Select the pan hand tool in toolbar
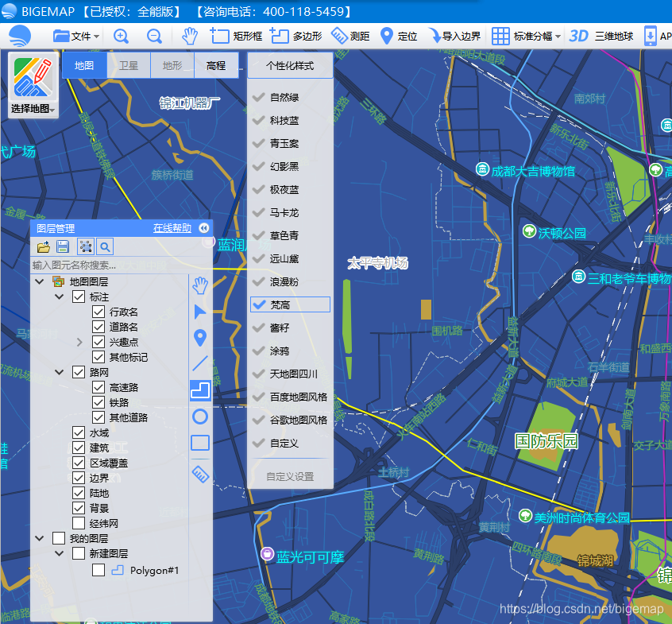Image resolution: width=672 pixels, height=624 pixels. click(189, 36)
